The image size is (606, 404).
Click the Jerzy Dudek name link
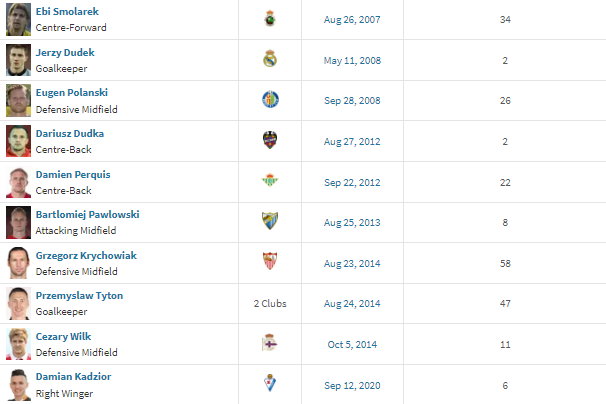(x=64, y=52)
